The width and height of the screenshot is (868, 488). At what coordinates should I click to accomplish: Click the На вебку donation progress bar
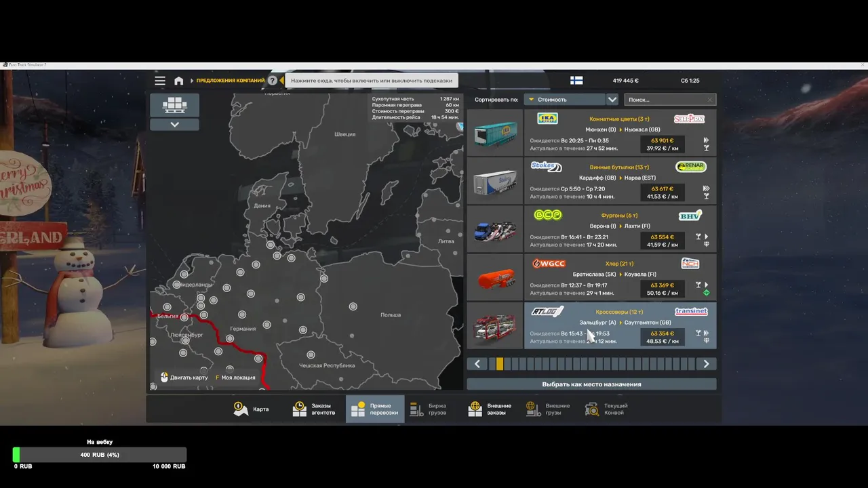[x=100, y=455]
